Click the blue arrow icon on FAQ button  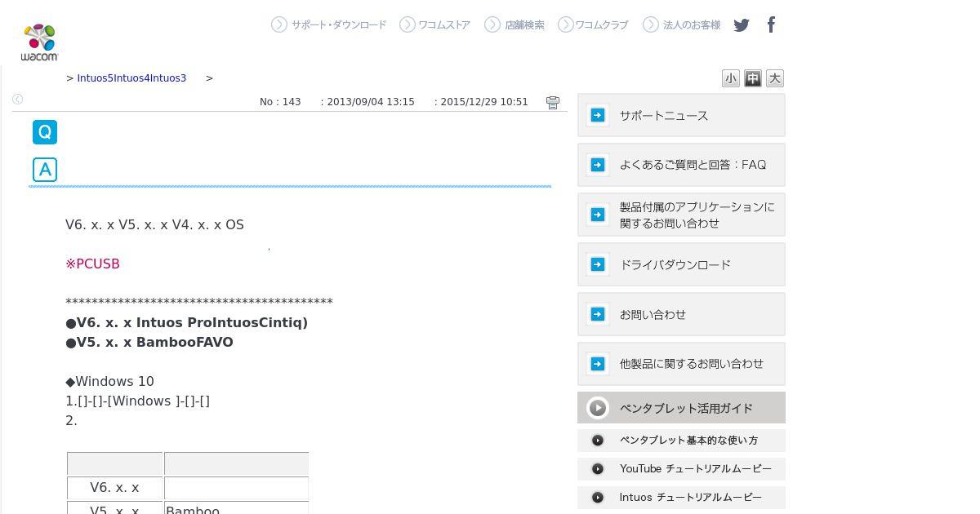[598, 165]
